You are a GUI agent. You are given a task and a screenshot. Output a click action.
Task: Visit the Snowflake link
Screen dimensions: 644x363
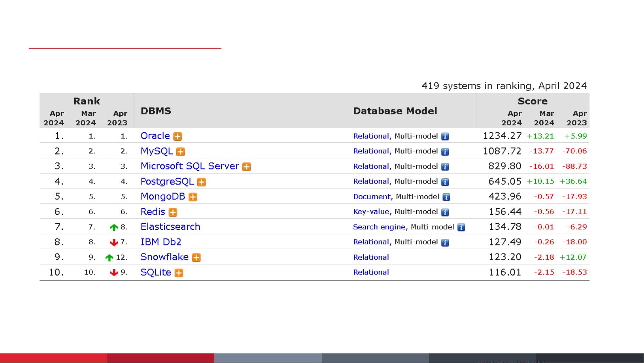[164, 257]
